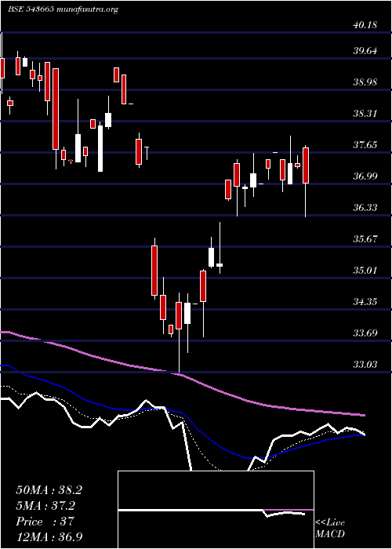
Task: Click the 34.35 price axis label
Action: [x=365, y=301]
